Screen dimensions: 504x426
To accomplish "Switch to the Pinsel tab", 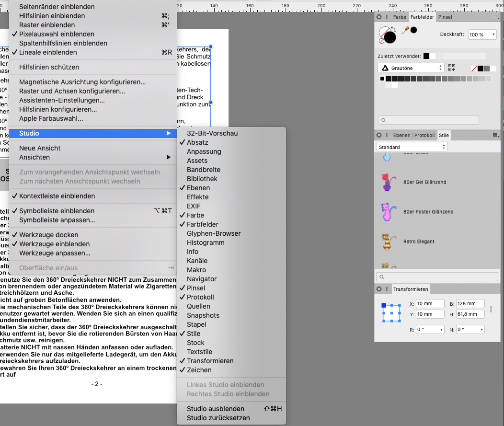I will (x=445, y=17).
